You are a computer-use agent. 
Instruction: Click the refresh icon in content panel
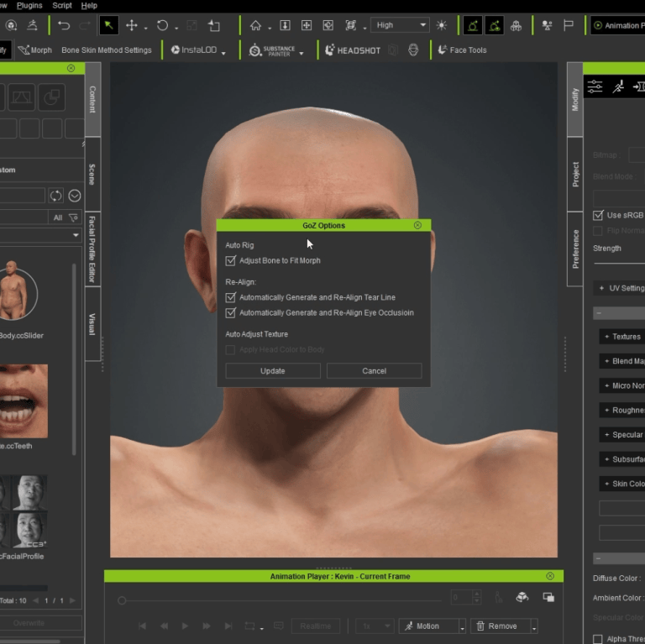pos(55,196)
